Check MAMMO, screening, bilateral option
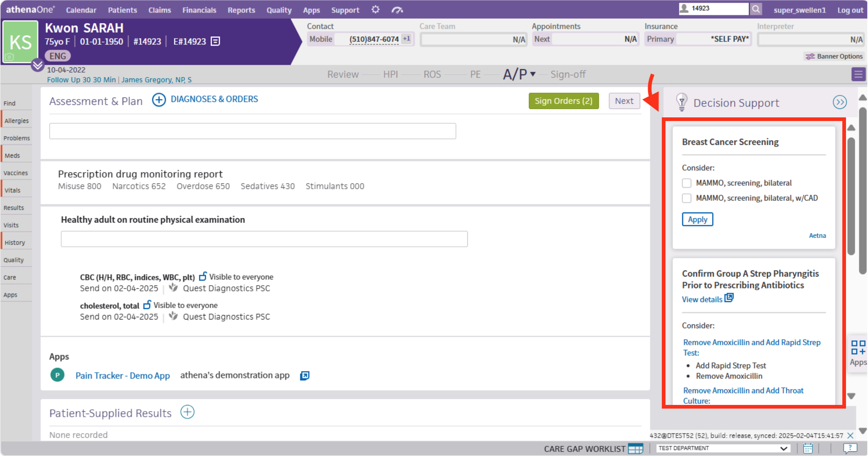The height and width of the screenshot is (457, 868). [686, 183]
